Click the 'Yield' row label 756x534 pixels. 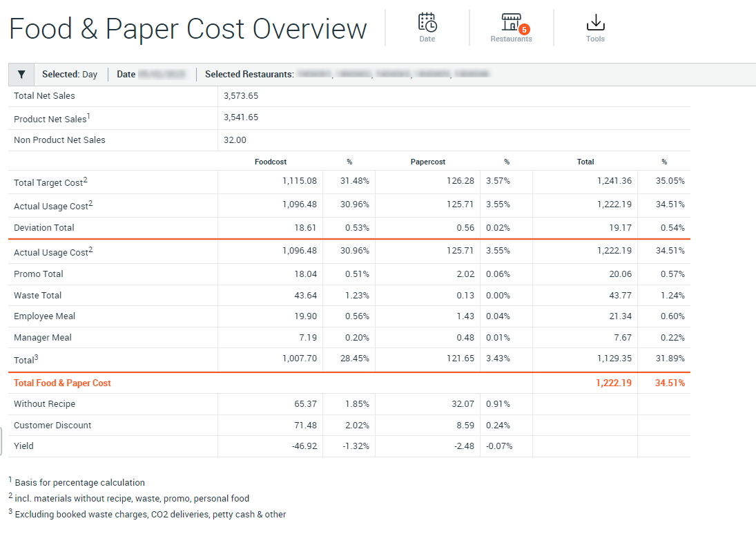coord(23,446)
